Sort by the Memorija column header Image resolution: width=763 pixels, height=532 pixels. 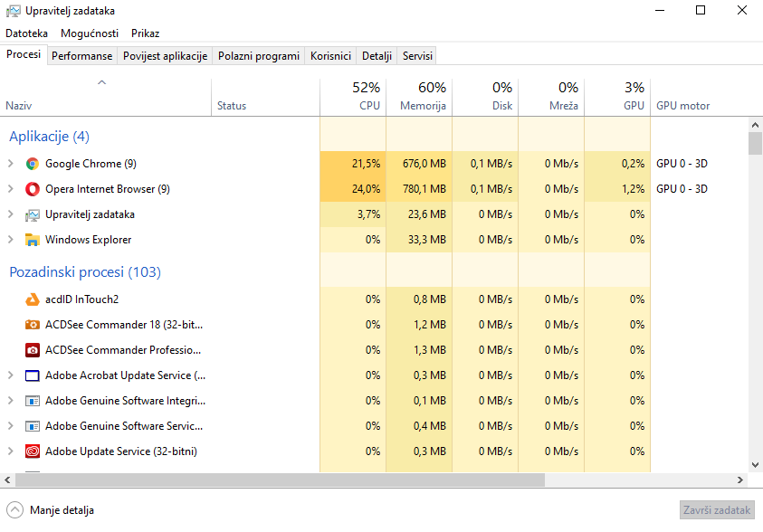pyautogui.click(x=419, y=97)
